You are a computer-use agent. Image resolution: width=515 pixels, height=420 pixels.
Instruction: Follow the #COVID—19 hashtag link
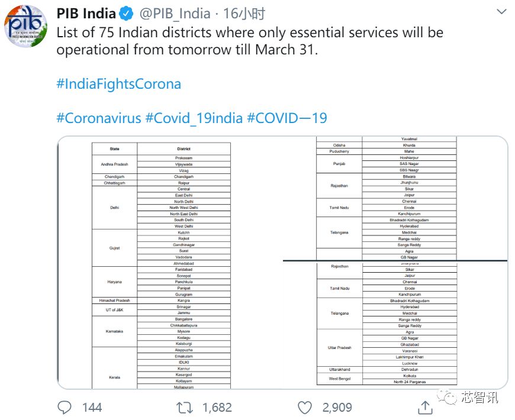pyautogui.click(x=287, y=118)
